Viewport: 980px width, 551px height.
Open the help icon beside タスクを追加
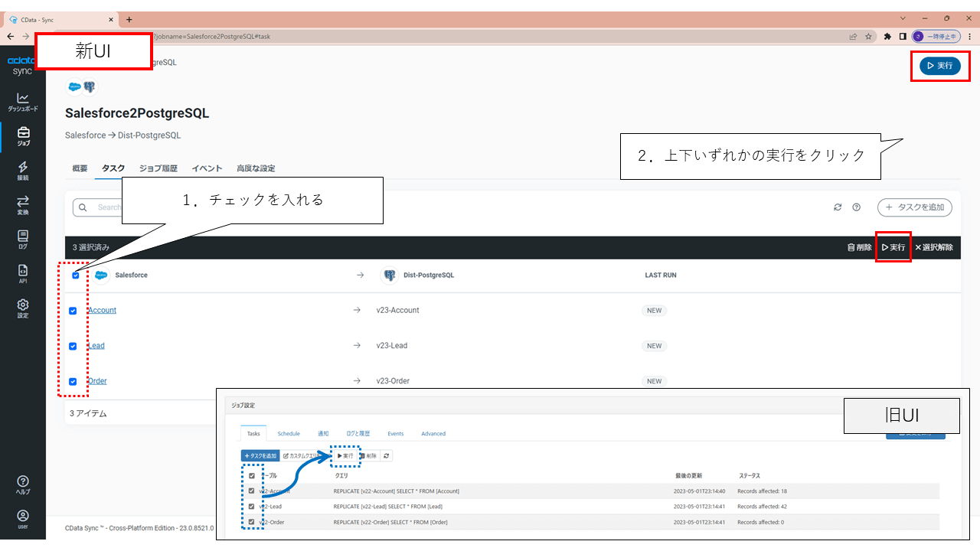pos(857,207)
